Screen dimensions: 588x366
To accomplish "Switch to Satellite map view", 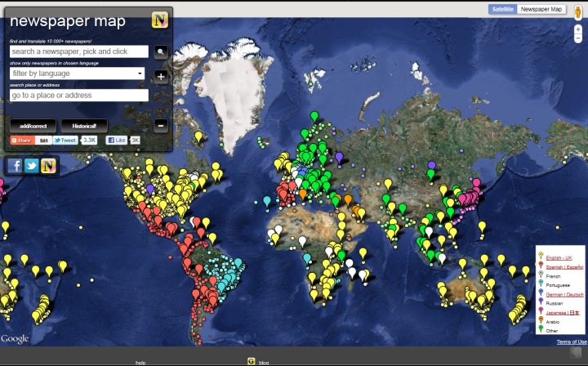I will (502, 9).
